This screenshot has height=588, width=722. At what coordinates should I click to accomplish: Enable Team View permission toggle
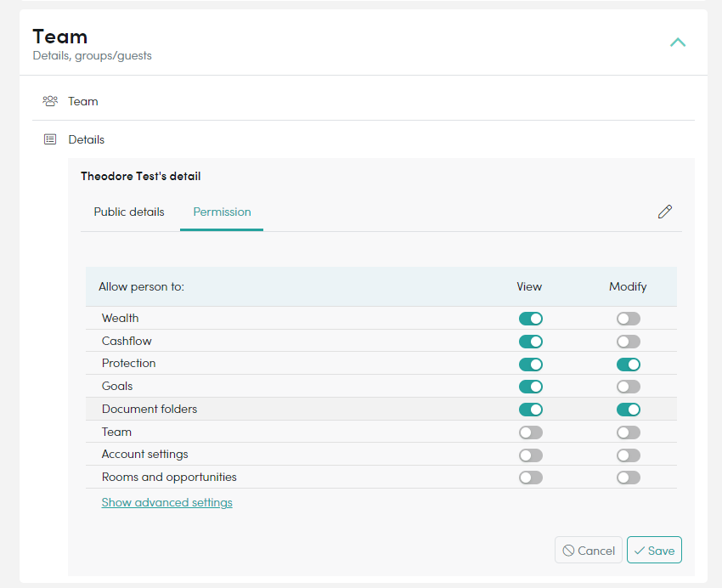(530, 433)
